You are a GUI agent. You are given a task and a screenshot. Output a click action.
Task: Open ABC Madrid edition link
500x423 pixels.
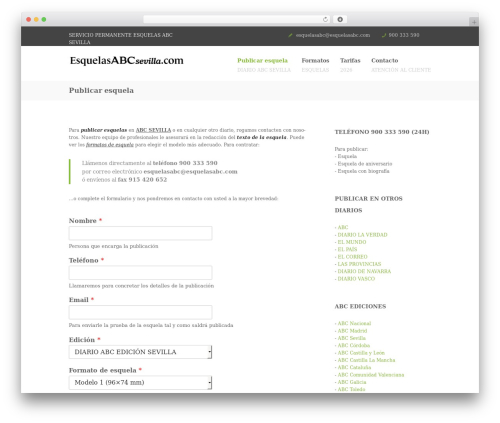pos(352,331)
